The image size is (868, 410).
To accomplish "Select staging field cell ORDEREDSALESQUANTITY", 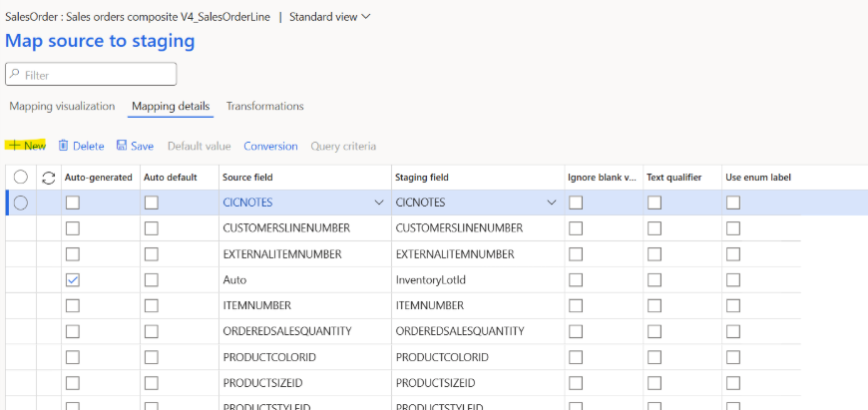I will coord(478,331).
